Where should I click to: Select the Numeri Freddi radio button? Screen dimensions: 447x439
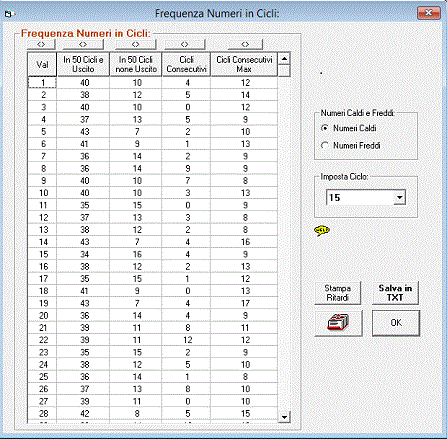(x=325, y=145)
